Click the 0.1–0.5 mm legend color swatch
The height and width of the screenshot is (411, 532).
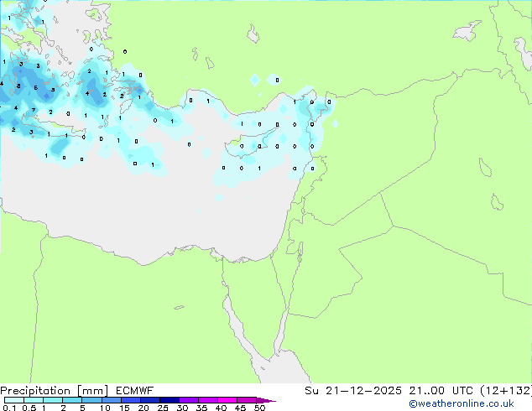(14, 400)
